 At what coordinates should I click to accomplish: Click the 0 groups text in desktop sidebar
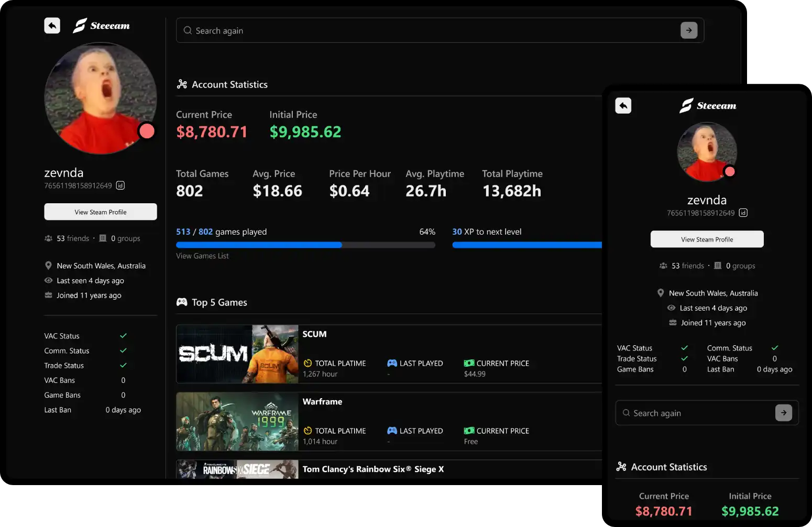[x=126, y=238]
